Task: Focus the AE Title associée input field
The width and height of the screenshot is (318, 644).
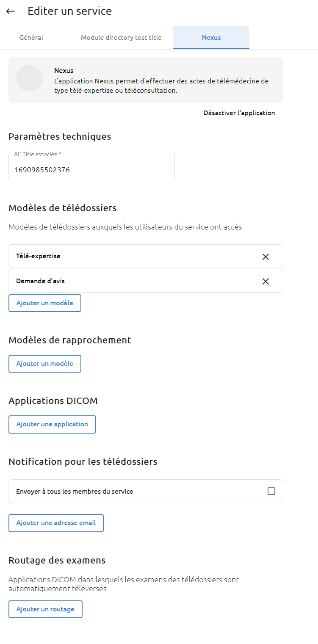Action: click(91, 167)
